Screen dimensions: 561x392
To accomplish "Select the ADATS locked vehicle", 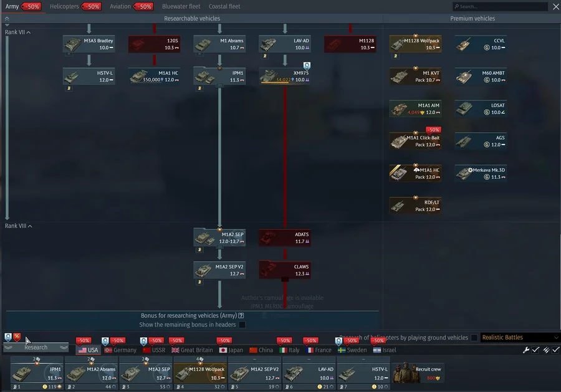I will pos(284,237).
